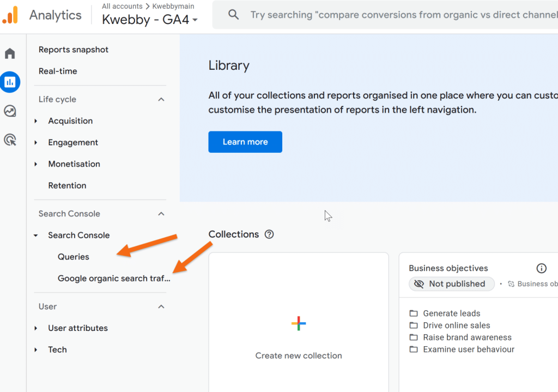Open the search magnifier in the top bar
Screen dimensions: 558x392
[233, 14]
